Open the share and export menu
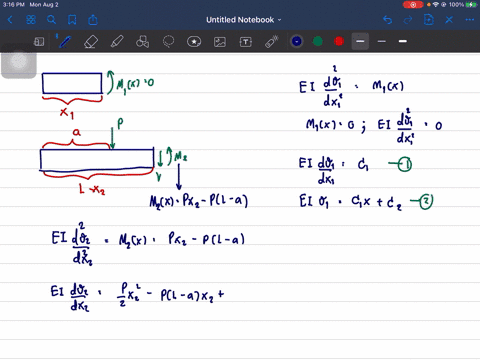 (x=93, y=20)
